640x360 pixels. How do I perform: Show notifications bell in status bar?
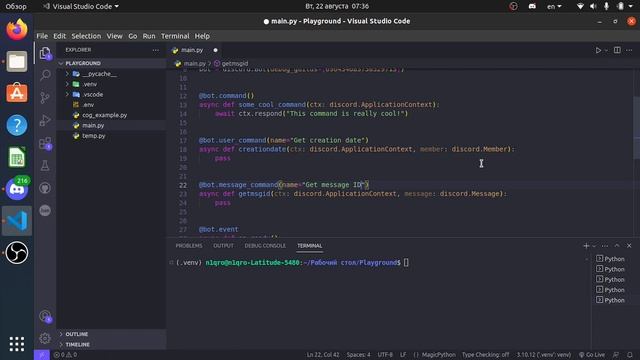pos(630,355)
